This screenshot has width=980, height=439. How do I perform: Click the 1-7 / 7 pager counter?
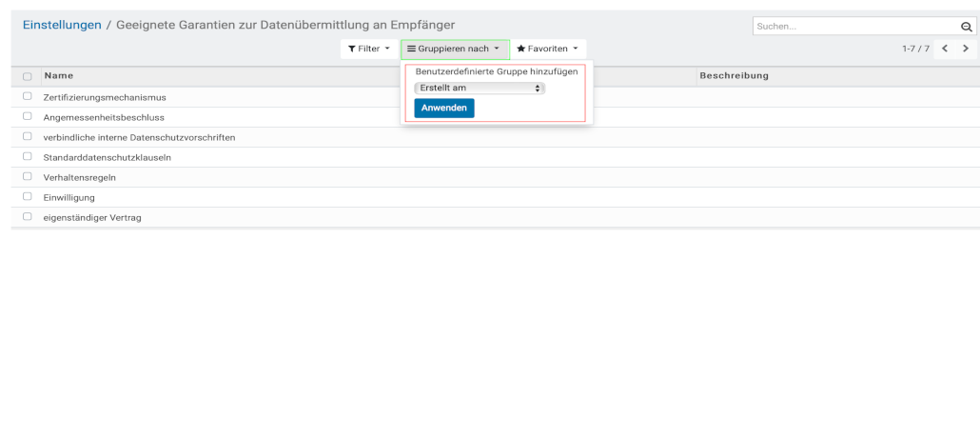point(915,49)
